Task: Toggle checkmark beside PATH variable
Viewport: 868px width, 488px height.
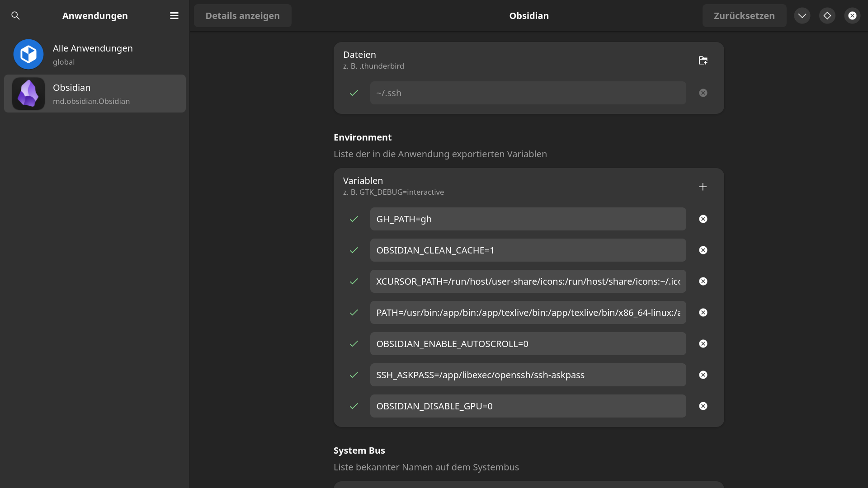Action: click(x=354, y=313)
